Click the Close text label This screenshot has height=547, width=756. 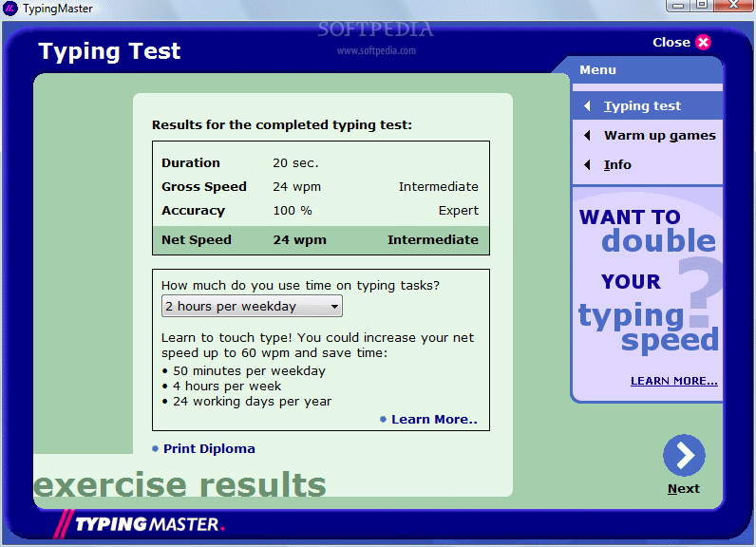tap(671, 43)
